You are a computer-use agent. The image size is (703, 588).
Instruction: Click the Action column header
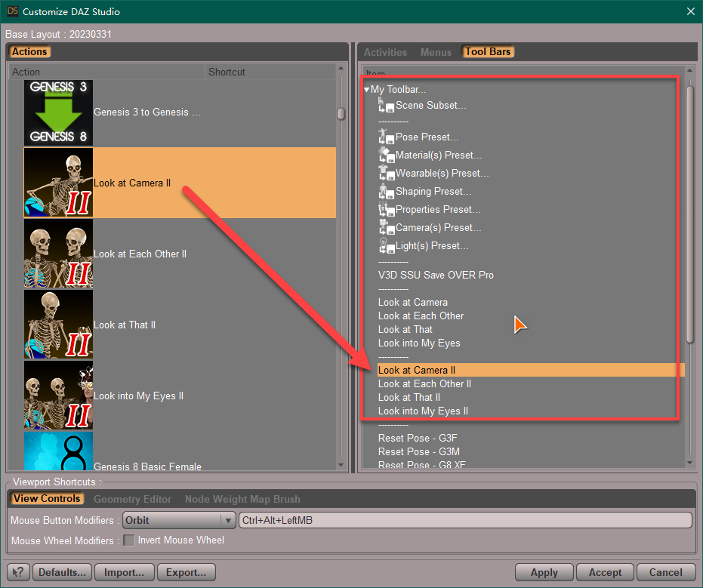coord(106,72)
